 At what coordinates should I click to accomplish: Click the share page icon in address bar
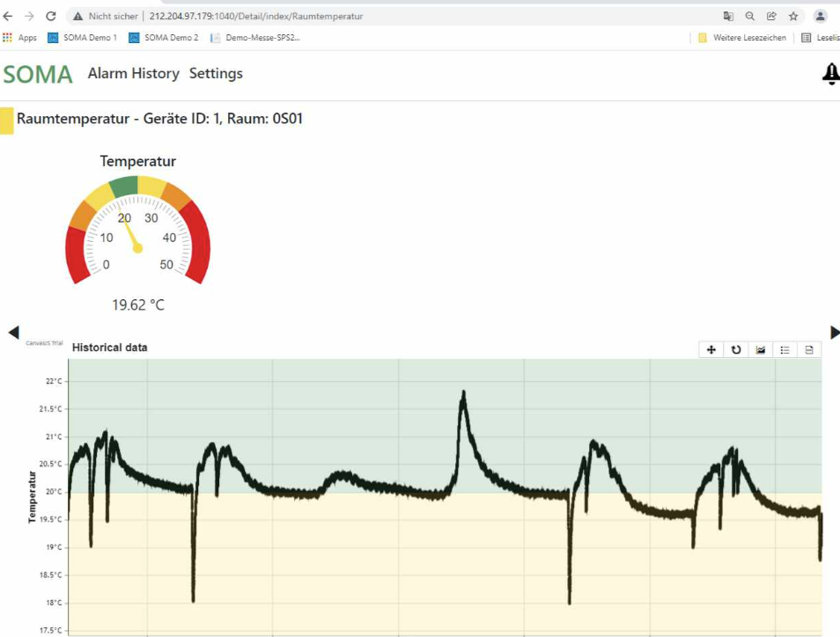[771, 16]
